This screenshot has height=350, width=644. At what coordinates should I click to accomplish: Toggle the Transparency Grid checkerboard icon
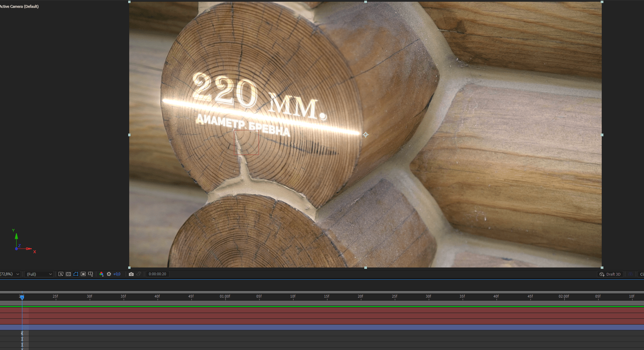(x=68, y=274)
